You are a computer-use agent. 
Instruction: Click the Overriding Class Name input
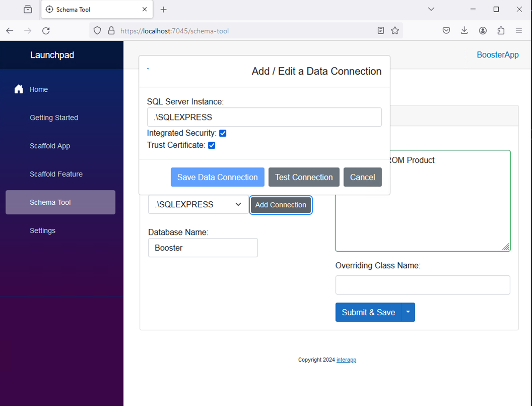click(423, 285)
